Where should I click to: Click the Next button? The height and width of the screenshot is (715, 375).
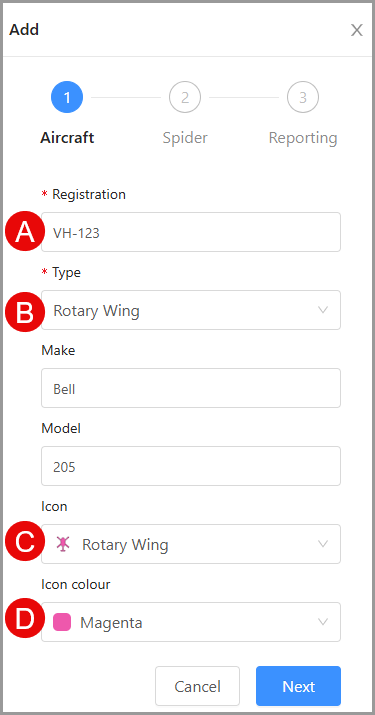point(298,686)
